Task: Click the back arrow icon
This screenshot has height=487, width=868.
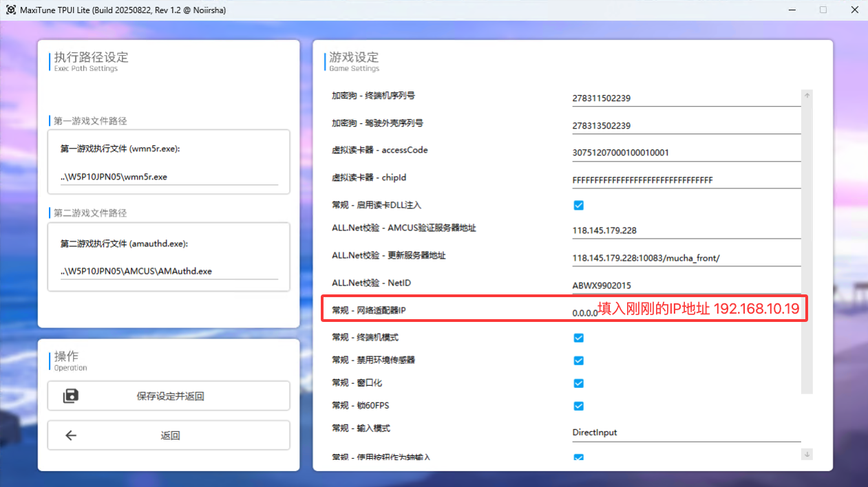Action: click(71, 435)
